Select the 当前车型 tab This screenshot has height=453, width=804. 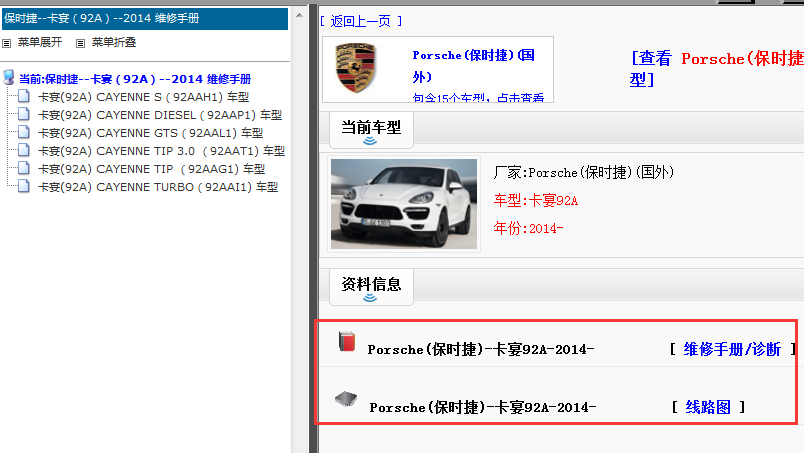point(371,130)
